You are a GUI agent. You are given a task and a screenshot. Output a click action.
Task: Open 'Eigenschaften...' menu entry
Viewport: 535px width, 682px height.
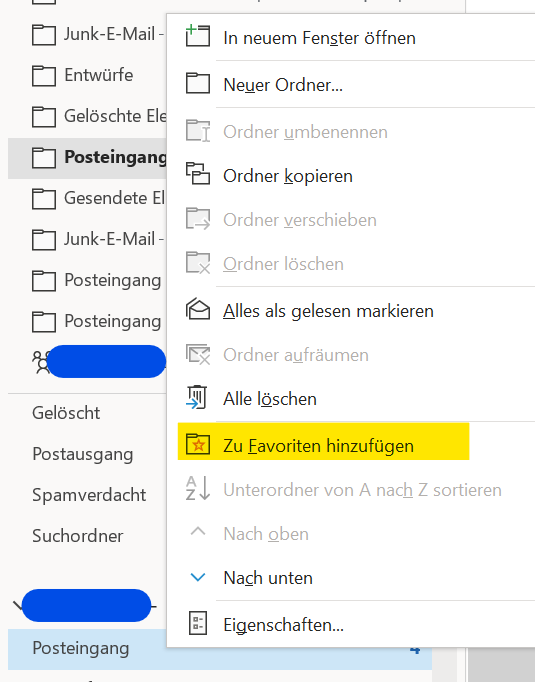coord(284,625)
